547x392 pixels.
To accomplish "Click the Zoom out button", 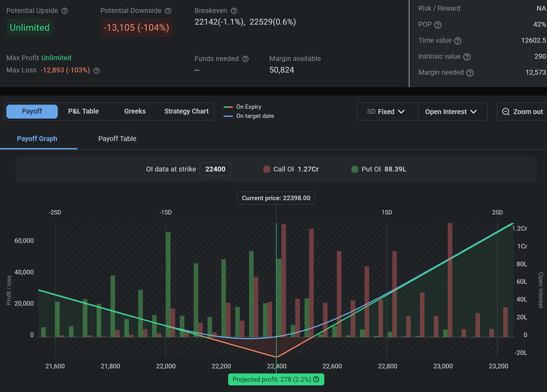I will 522,112.
